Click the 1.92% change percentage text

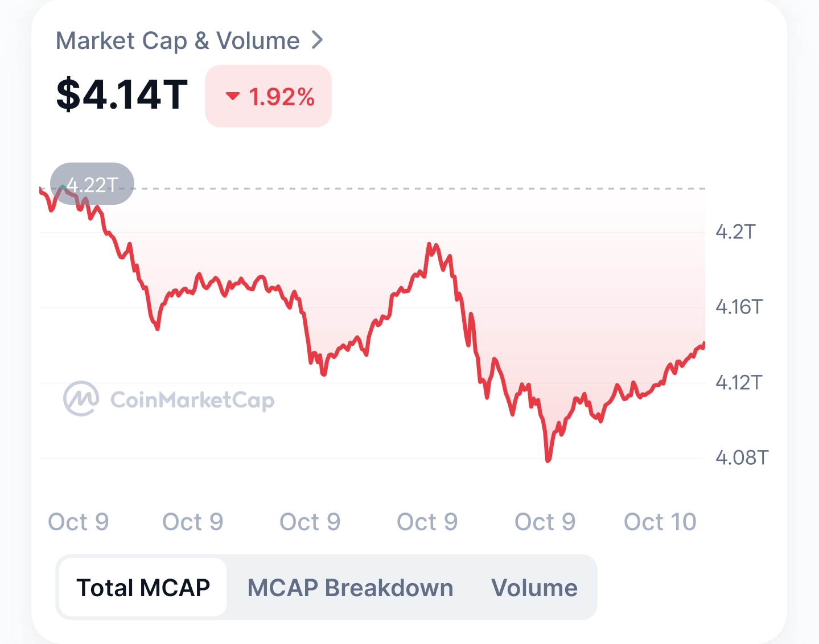point(282,97)
